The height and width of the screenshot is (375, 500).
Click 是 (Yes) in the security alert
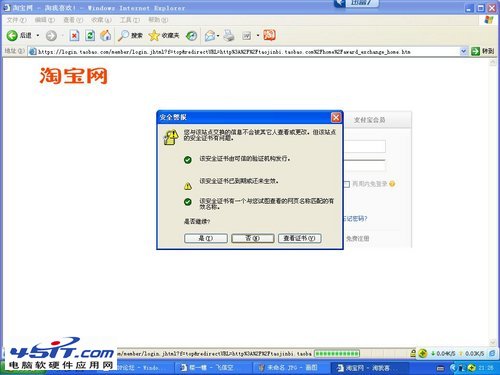pyautogui.click(x=206, y=238)
